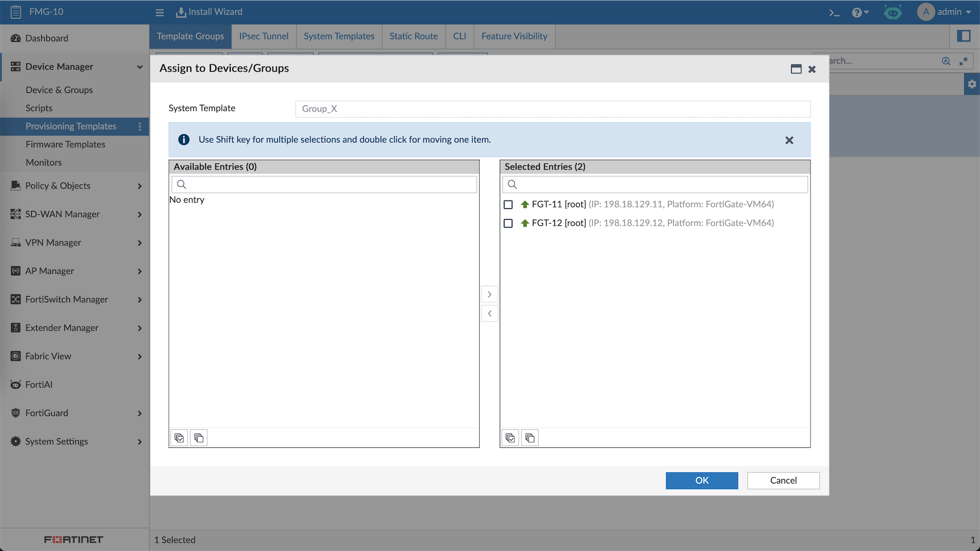Click the Install Wizard toolbar item
The height and width of the screenshot is (551, 980).
[x=209, y=12]
